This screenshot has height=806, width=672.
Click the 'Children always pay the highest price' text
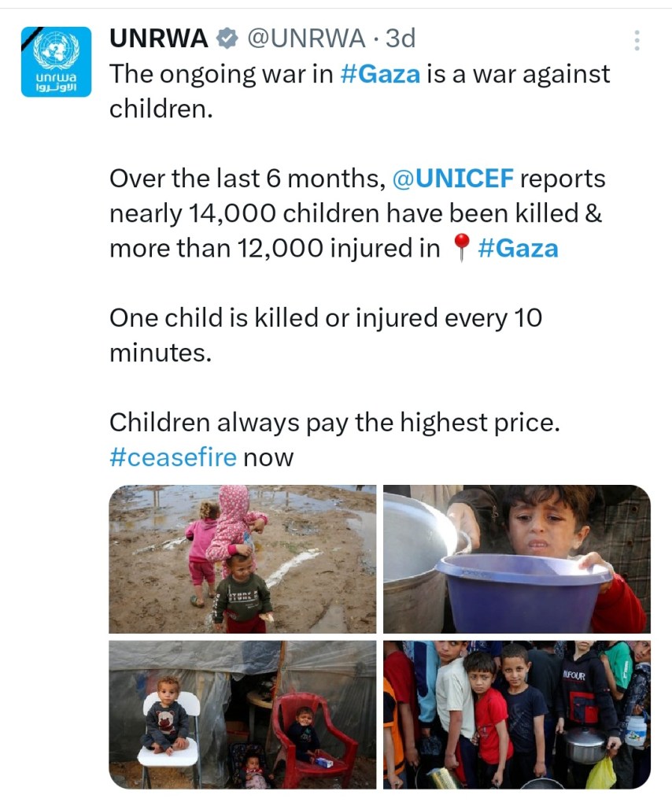coord(334,423)
